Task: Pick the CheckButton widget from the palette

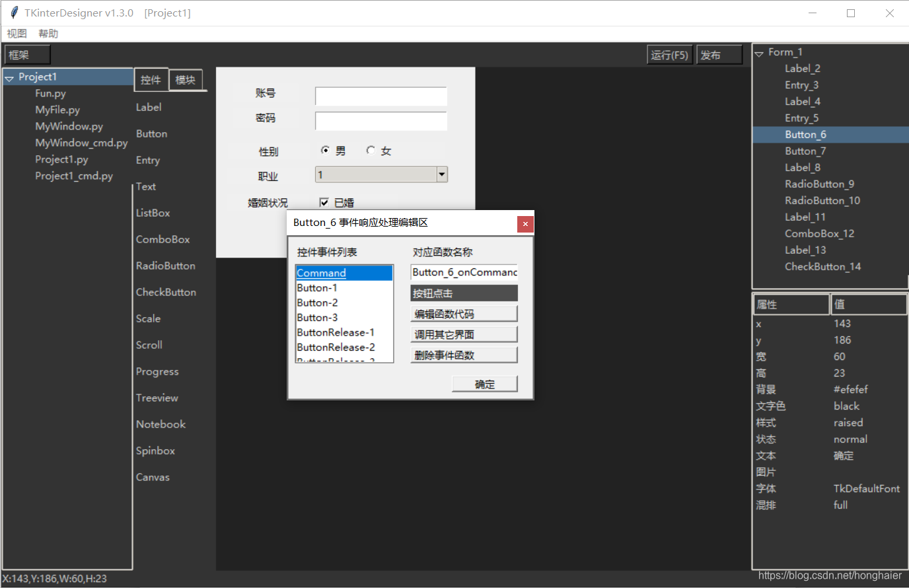Action: click(x=166, y=292)
